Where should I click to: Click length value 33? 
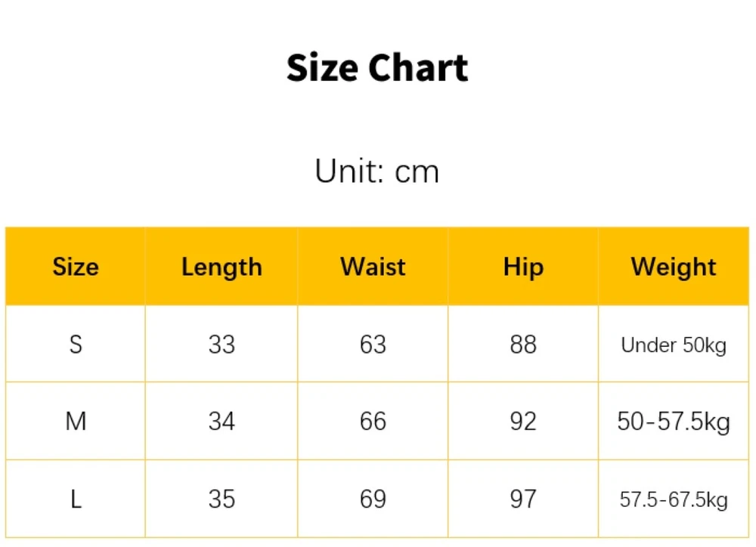[x=222, y=345]
